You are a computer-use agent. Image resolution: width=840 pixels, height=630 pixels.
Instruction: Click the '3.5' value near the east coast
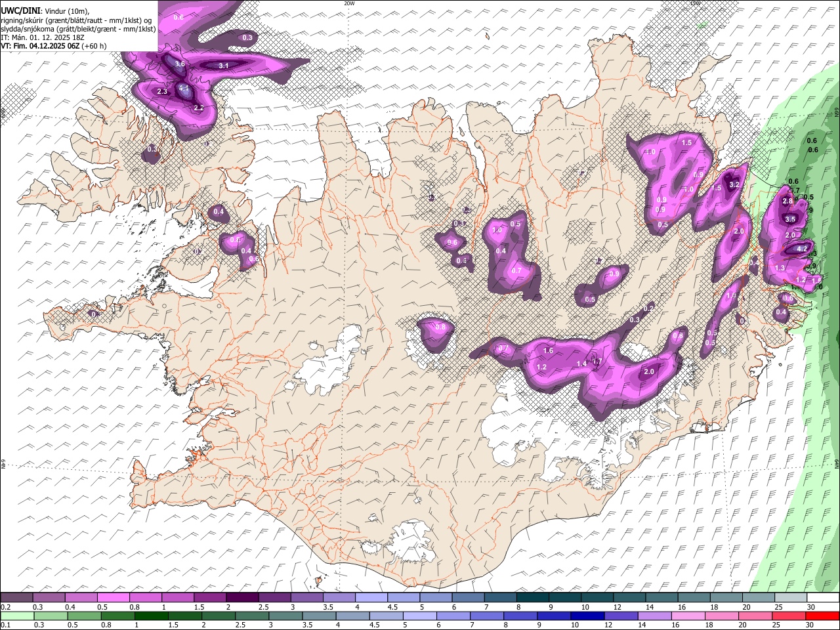(790, 219)
